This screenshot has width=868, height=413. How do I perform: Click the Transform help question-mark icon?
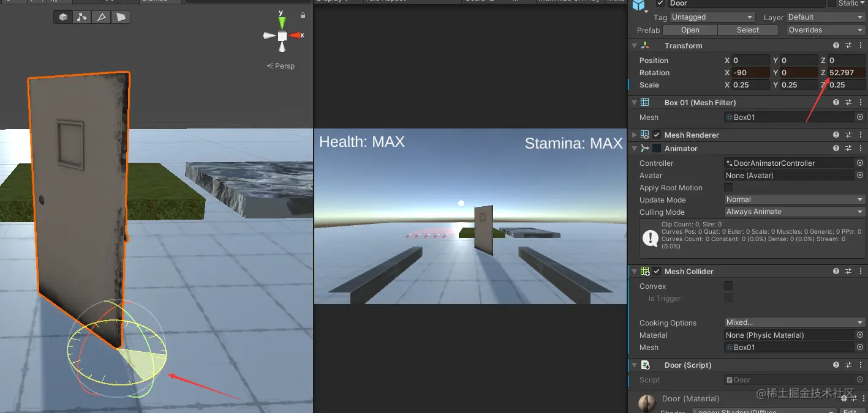coord(836,46)
